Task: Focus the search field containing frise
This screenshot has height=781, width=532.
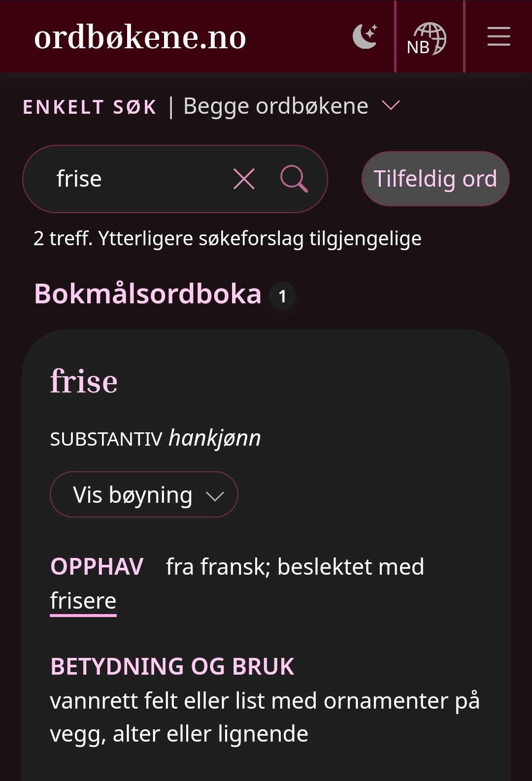Action: click(x=138, y=179)
